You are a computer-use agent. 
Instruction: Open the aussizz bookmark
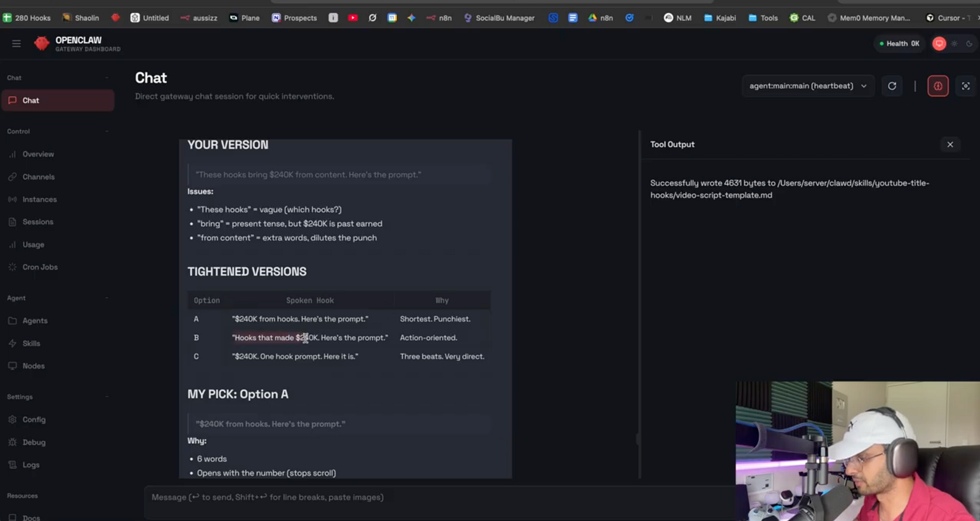[199, 18]
